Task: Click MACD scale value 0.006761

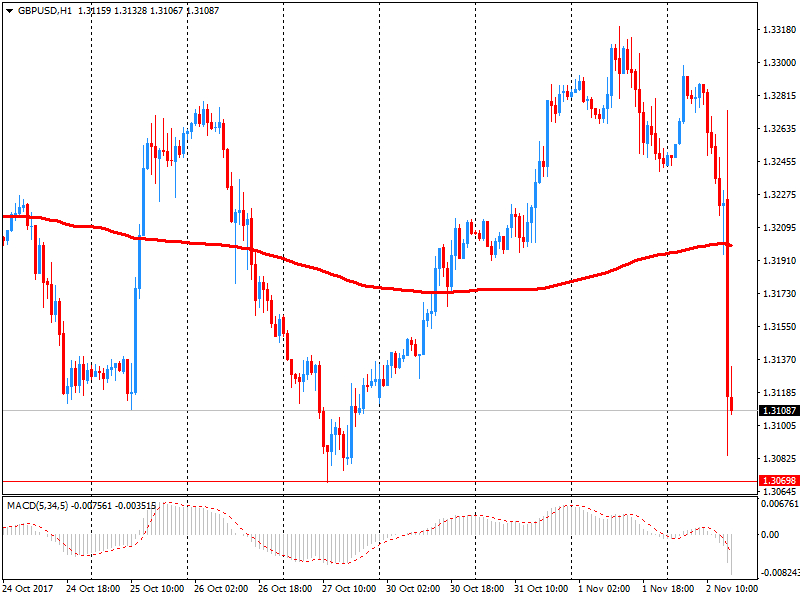Action: (780, 504)
